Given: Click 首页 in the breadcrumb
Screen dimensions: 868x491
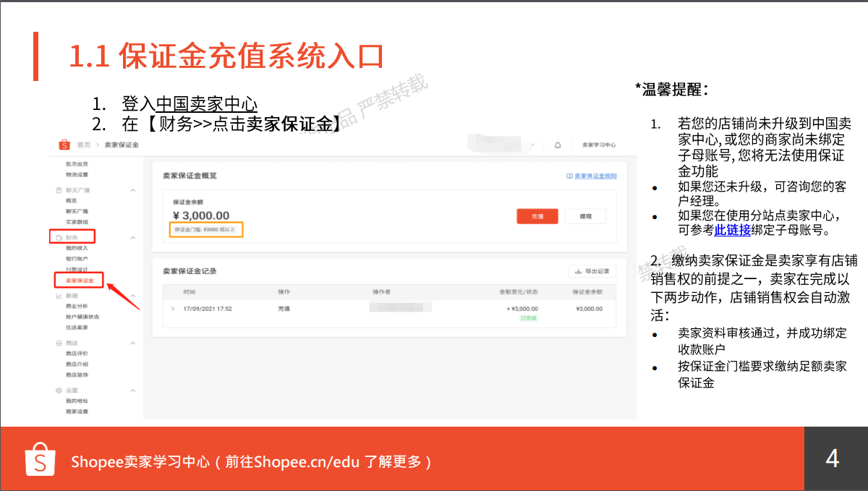Looking at the screenshot, I should click(84, 145).
